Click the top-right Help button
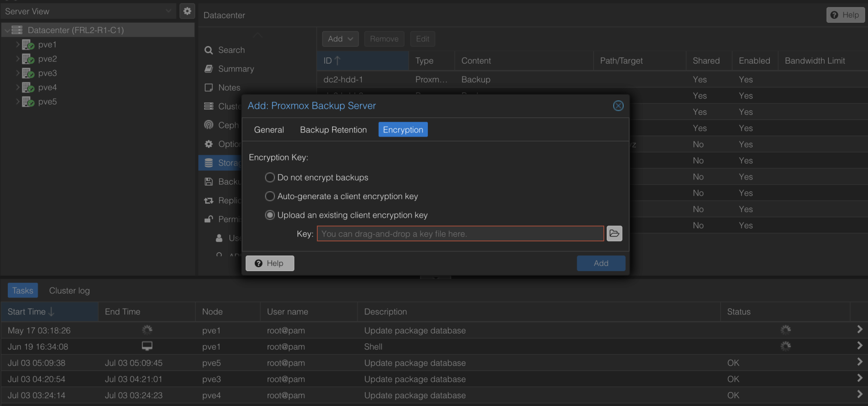 coord(845,15)
